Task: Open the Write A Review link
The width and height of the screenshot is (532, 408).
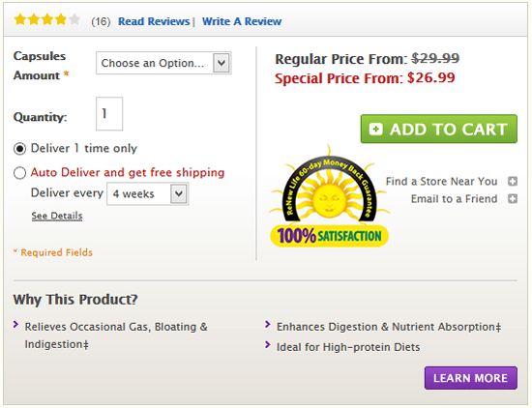Action: click(242, 21)
